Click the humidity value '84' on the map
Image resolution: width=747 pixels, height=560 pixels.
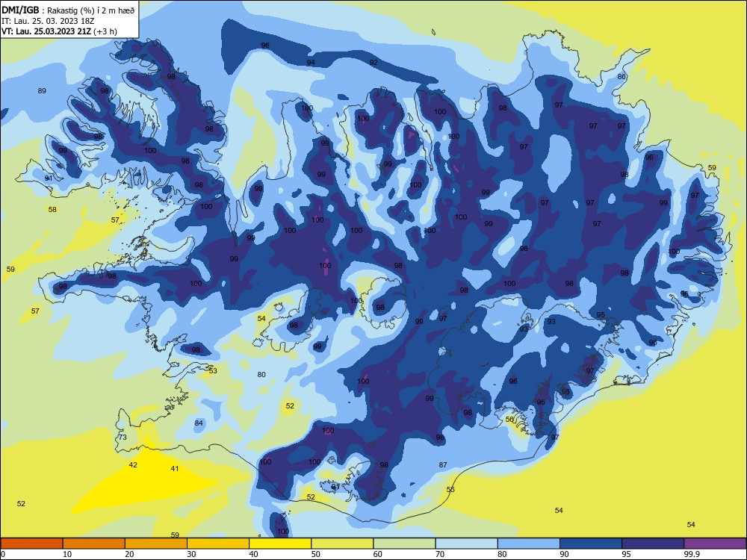tap(199, 423)
